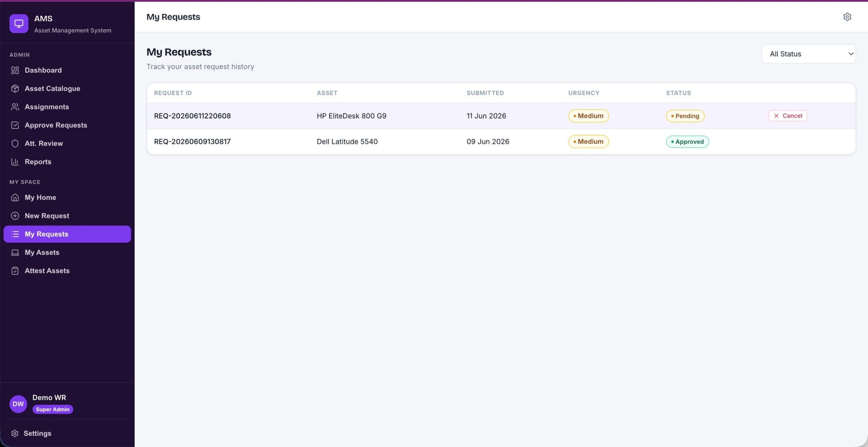The image size is (868, 447).
Task: Click the Status column header
Action: 678,93
